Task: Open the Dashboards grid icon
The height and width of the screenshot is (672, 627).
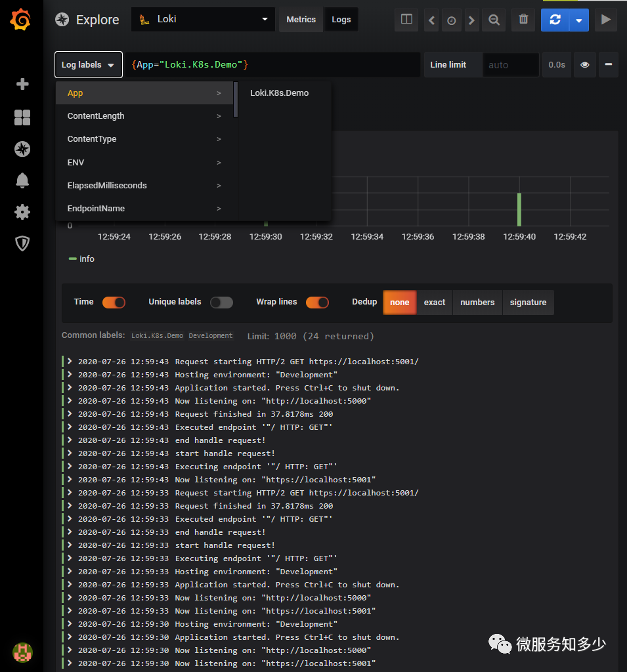Action: [x=22, y=117]
